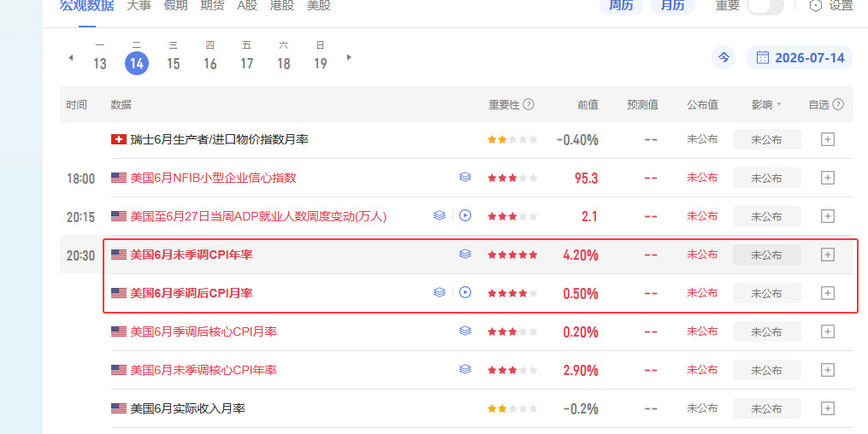The height and width of the screenshot is (434, 868).
Task: Open 美国6月未季调核心CPI年率 entry
Action: coord(204,369)
